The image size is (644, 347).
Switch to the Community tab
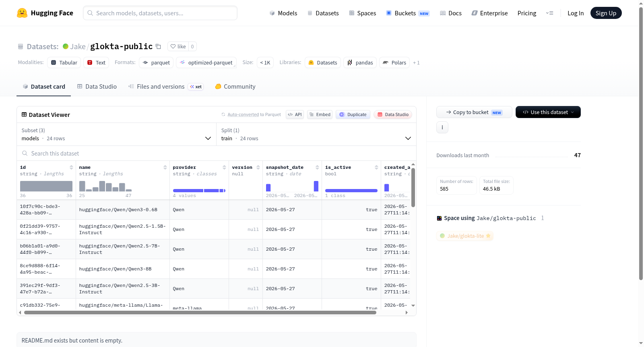(235, 87)
